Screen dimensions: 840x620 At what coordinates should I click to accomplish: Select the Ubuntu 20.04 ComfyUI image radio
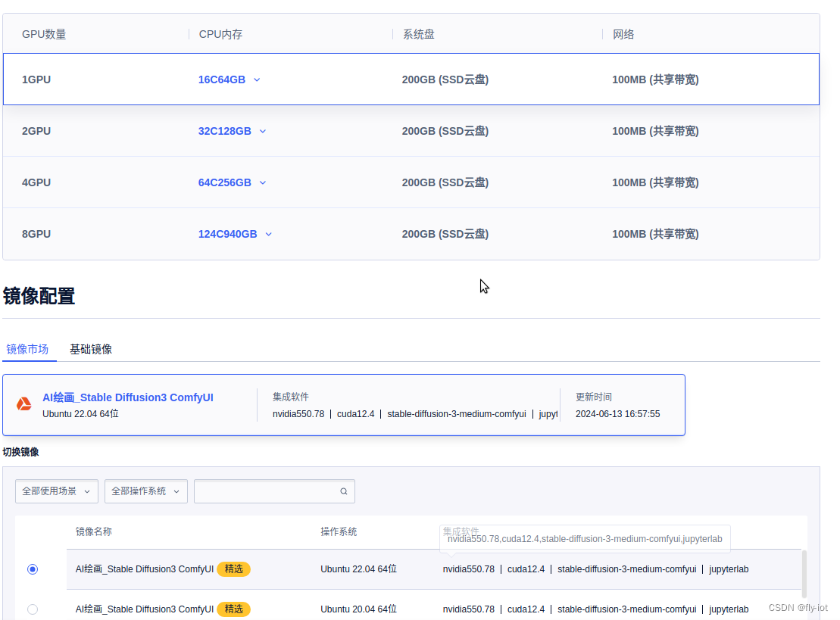click(x=33, y=609)
